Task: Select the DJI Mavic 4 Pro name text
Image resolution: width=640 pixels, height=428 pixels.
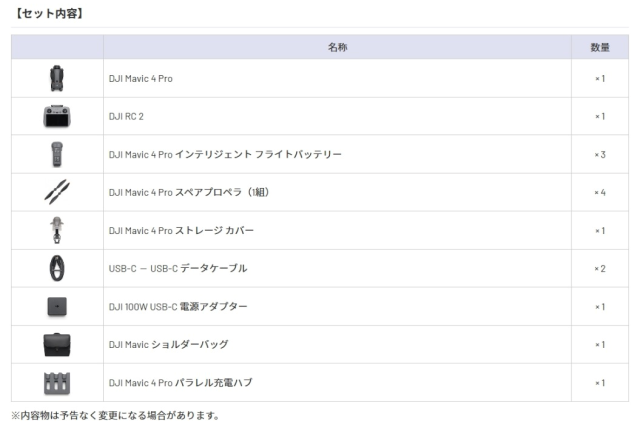Action: point(141,78)
